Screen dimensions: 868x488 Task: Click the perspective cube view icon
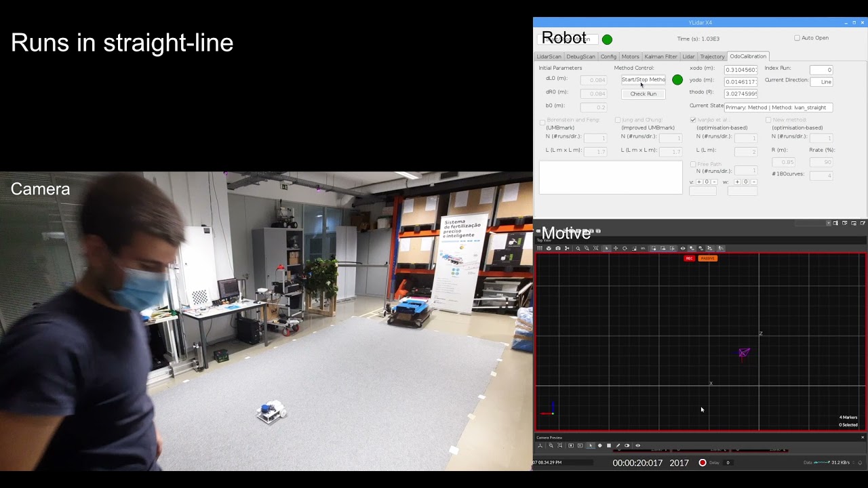[549, 248]
